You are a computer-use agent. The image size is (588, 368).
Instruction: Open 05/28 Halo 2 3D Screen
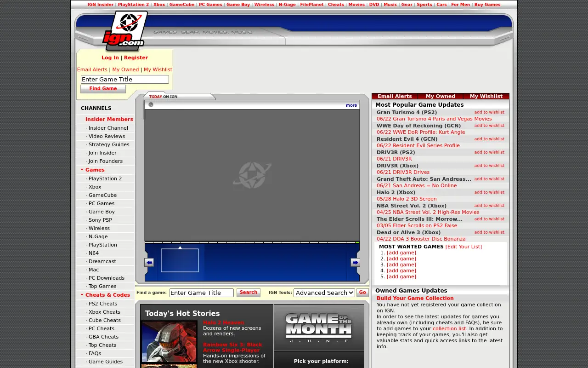[x=407, y=199]
